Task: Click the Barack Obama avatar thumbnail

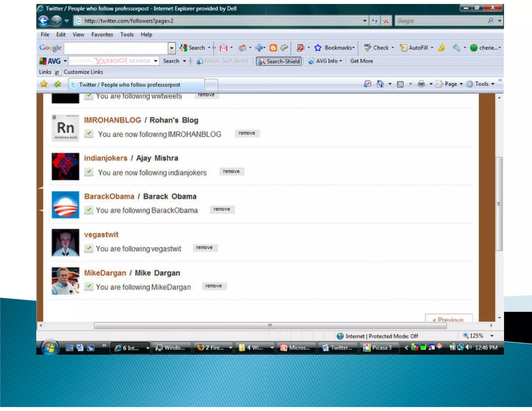Action: tap(65, 205)
